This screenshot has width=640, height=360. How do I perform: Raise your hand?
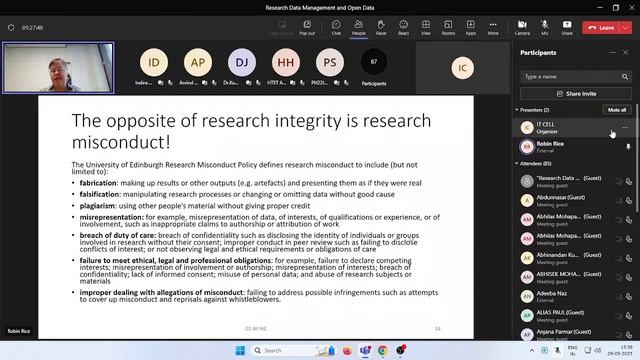click(x=381, y=28)
